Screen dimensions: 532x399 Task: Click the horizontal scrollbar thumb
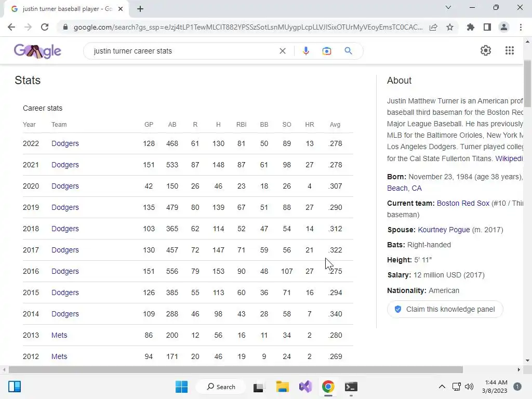point(236,369)
